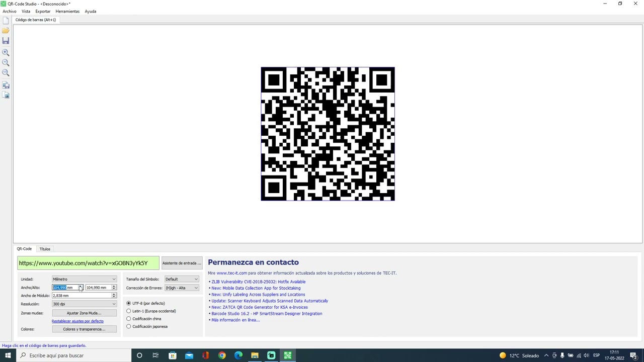Open the notification center
Image resolution: width=644 pixels, height=362 pixels.
[633, 355]
